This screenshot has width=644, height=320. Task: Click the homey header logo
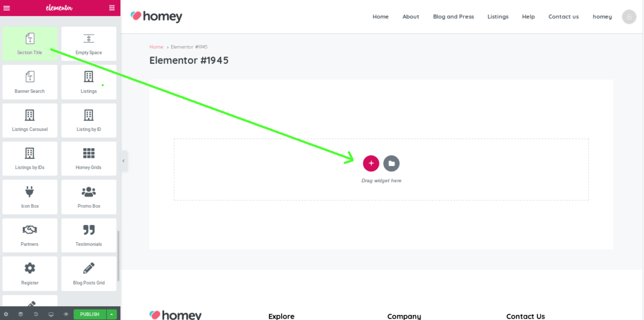point(156,16)
